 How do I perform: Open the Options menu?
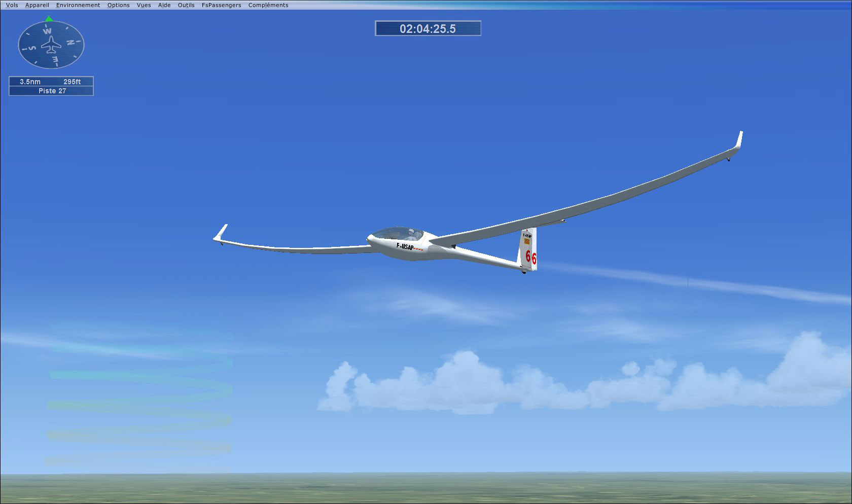pos(118,5)
